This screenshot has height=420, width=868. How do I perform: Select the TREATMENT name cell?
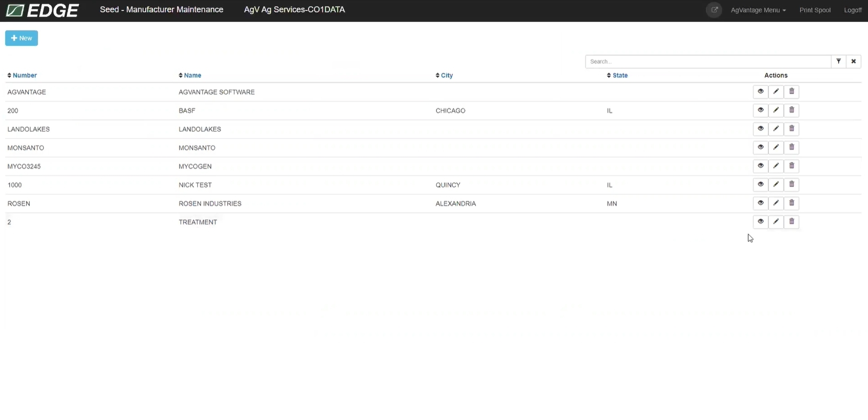tap(198, 222)
